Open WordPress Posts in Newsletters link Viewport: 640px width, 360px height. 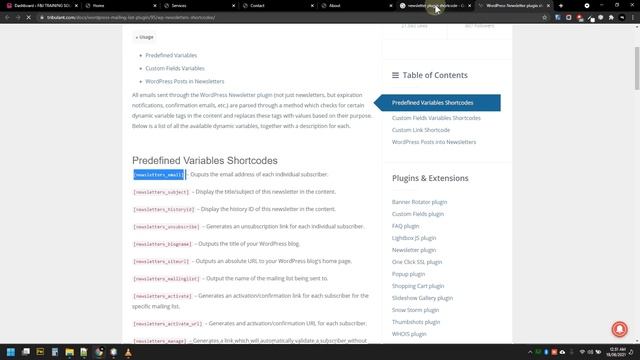(x=184, y=81)
